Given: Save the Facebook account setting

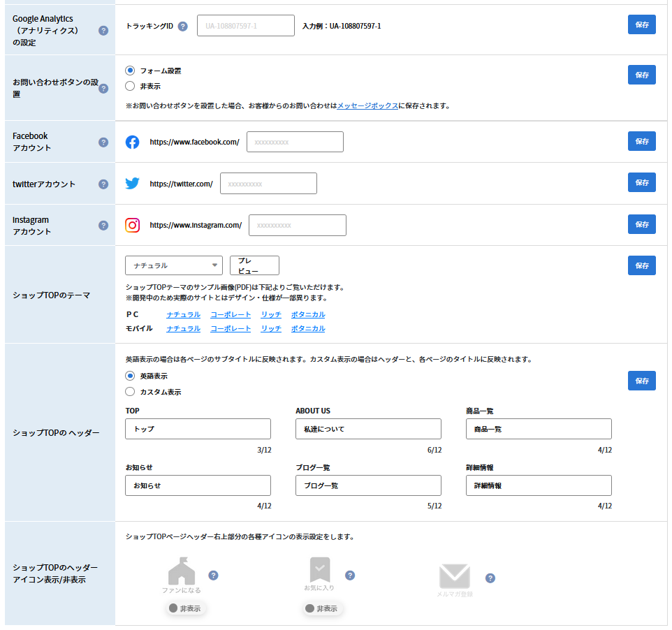Looking at the screenshot, I should [641, 141].
